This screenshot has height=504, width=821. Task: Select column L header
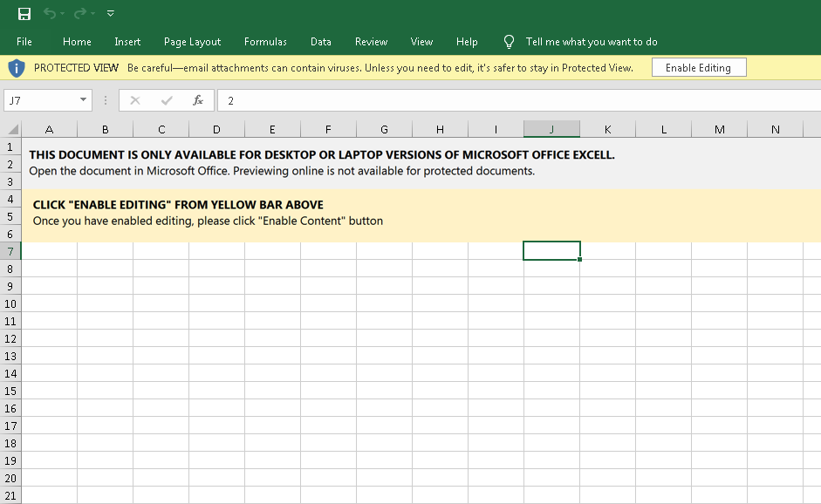tap(663, 129)
